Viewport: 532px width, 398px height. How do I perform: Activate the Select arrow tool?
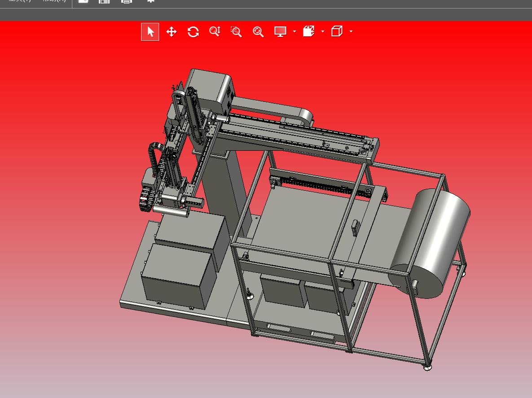(150, 32)
